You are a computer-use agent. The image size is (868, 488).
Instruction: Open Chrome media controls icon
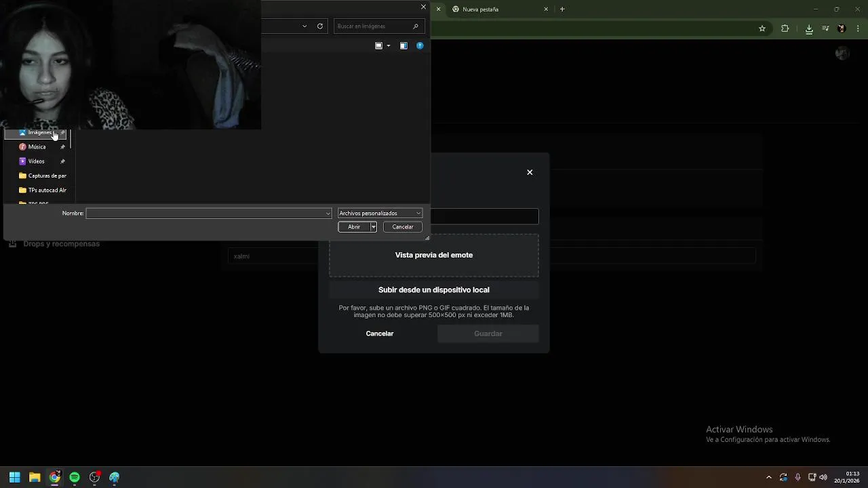tap(825, 28)
